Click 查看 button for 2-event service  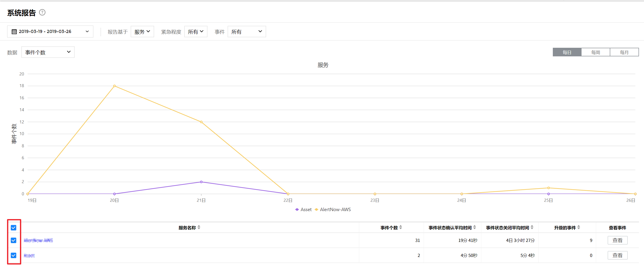(x=617, y=255)
